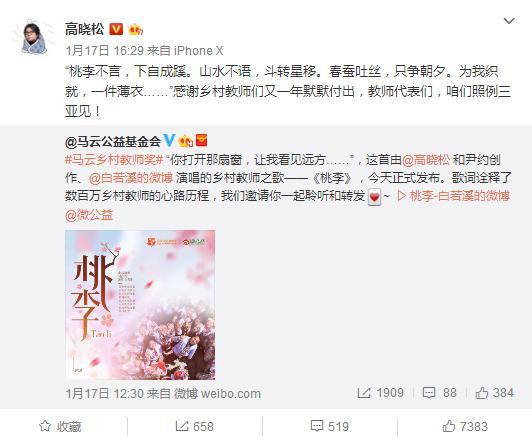
Task: Click the red envelope badge icon
Action: pos(202,140)
